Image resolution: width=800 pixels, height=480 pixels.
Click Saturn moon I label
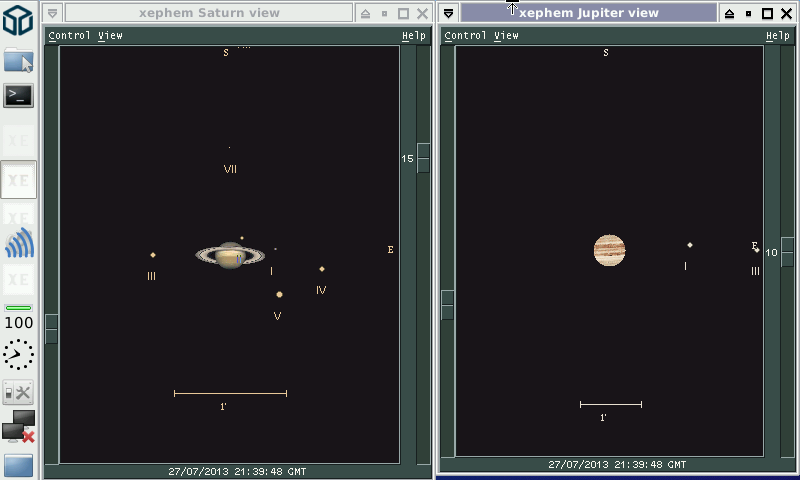(271, 271)
